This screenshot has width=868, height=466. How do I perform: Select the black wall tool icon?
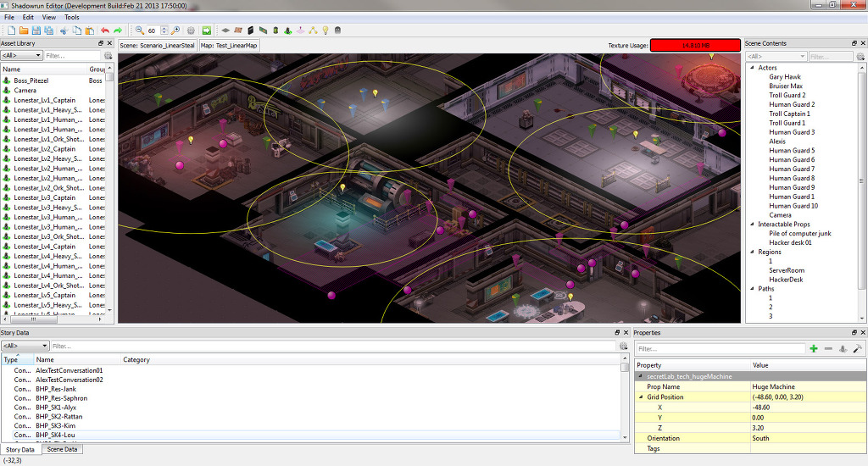250,31
